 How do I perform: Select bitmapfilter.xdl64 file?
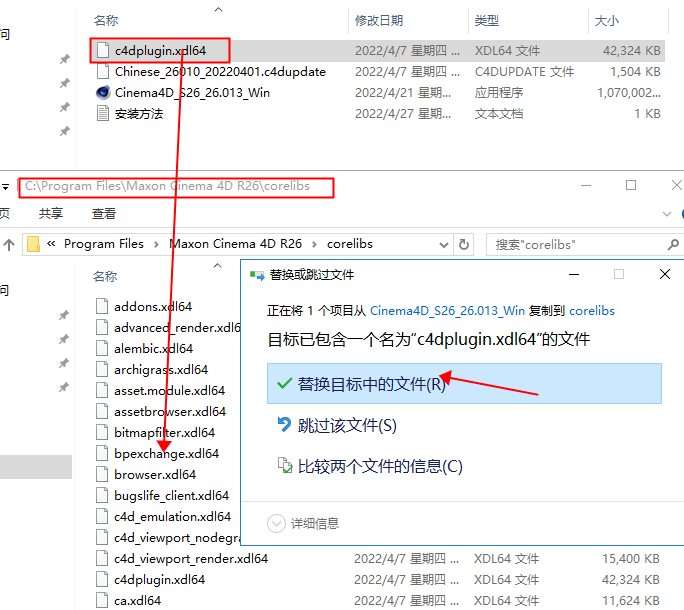164,432
